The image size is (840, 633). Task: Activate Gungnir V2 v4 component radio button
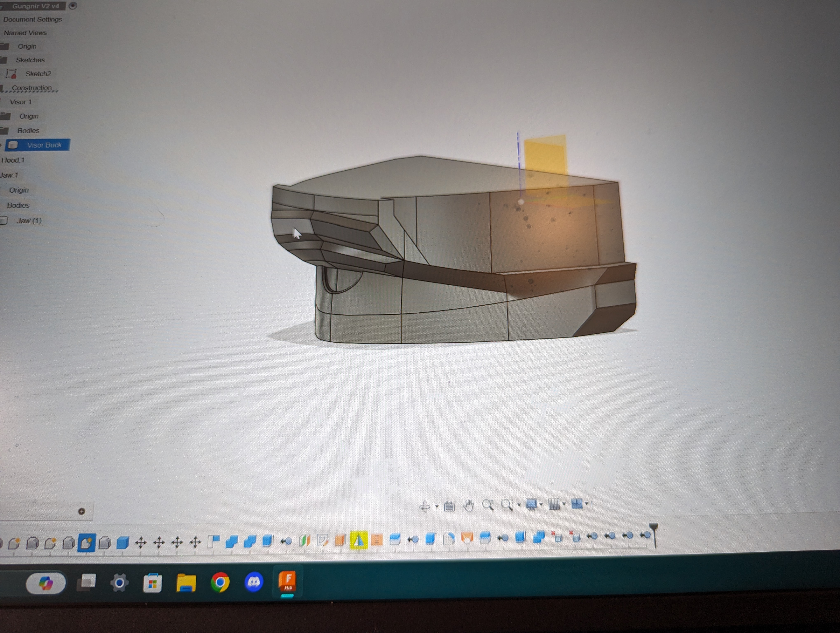click(x=73, y=6)
